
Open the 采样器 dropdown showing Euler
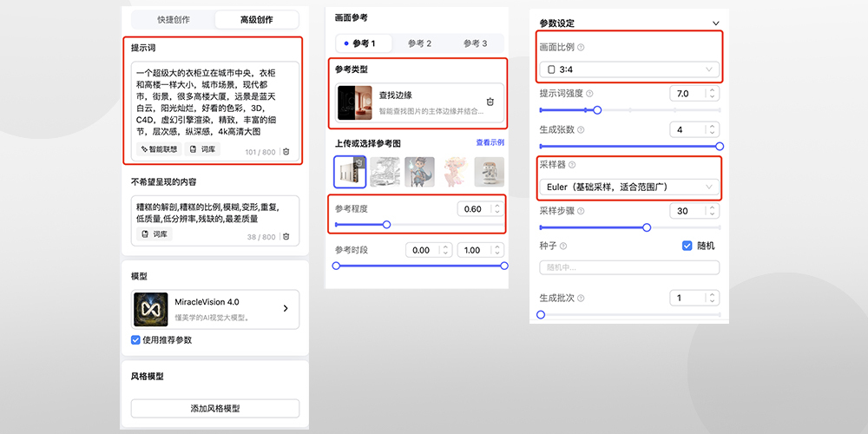629,187
